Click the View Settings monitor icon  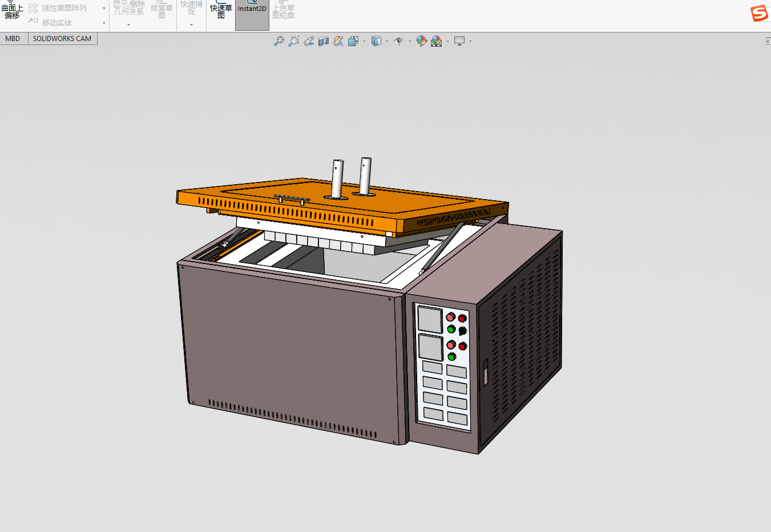click(459, 41)
